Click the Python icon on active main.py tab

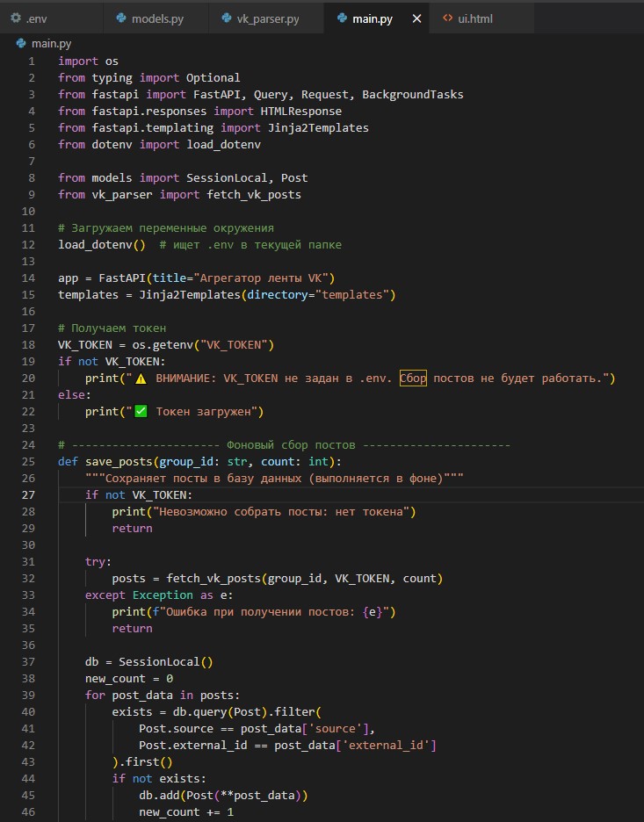(339, 18)
